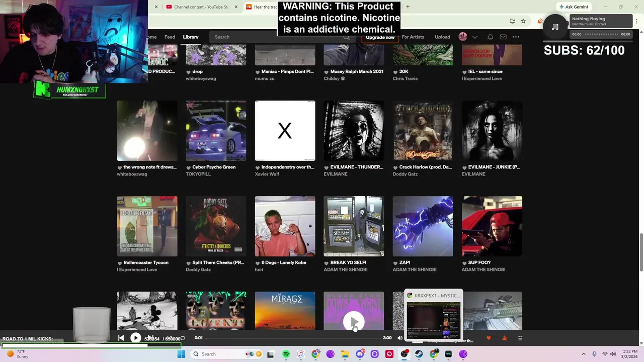The image size is (644, 362).
Task: Click the page vertical scrollbar thumb
Action: point(640,253)
